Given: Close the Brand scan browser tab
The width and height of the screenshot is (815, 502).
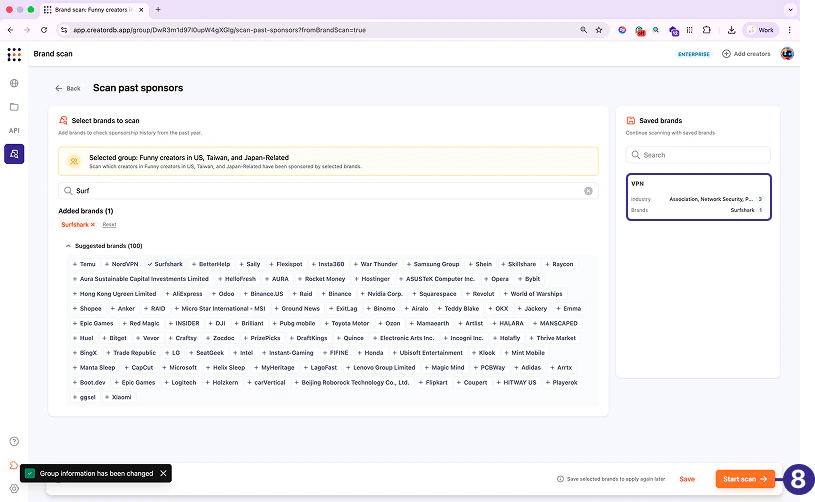Looking at the screenshot, I should (141, 9).
